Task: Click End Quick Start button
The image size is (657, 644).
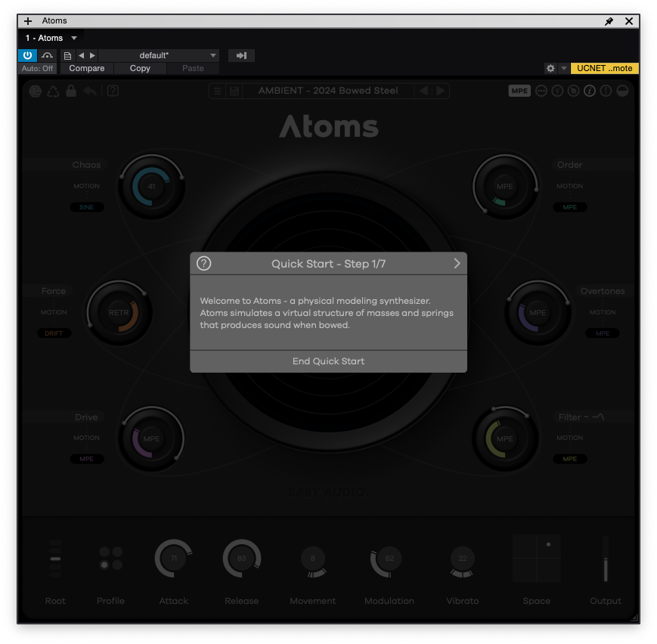Action: [x=328, y=361]
